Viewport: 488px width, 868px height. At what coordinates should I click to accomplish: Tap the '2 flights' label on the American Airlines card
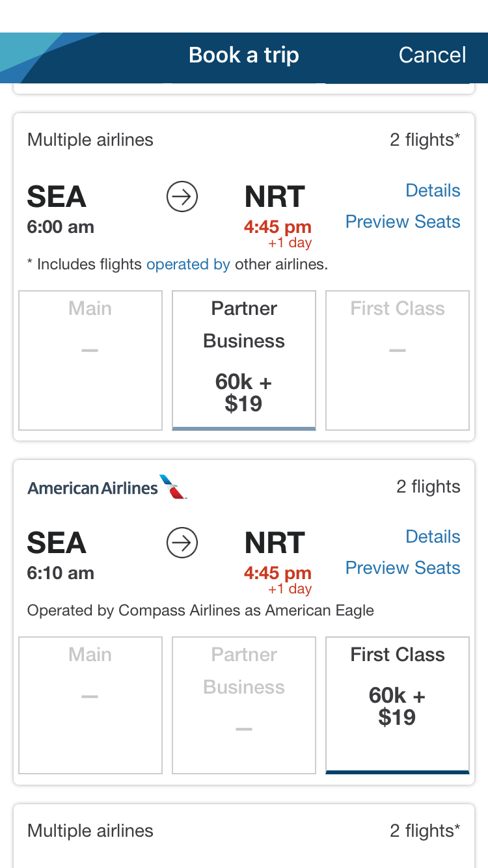tap(428, 487)
